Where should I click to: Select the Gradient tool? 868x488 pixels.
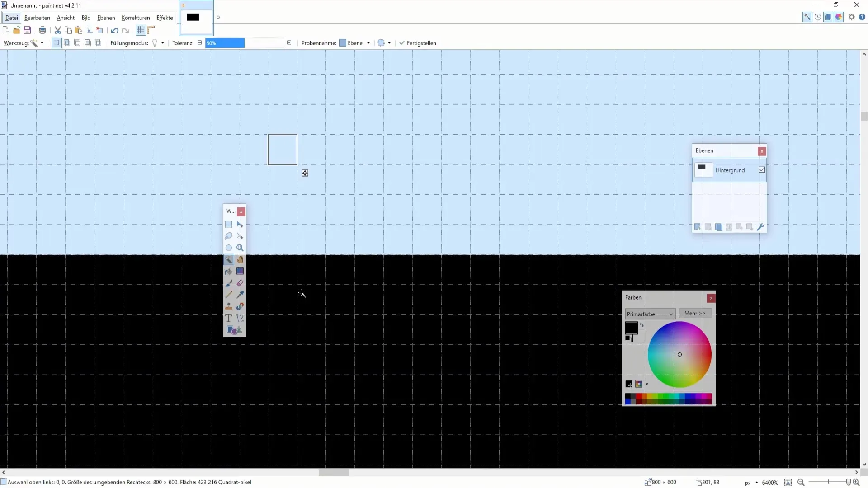coord(240,271)
